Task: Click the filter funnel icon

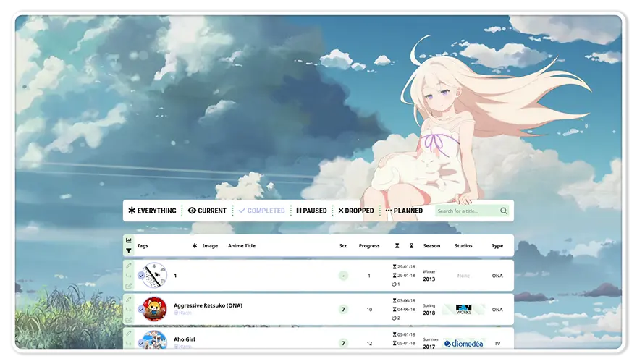Action: pyautogui.click(x=129, y=251)
